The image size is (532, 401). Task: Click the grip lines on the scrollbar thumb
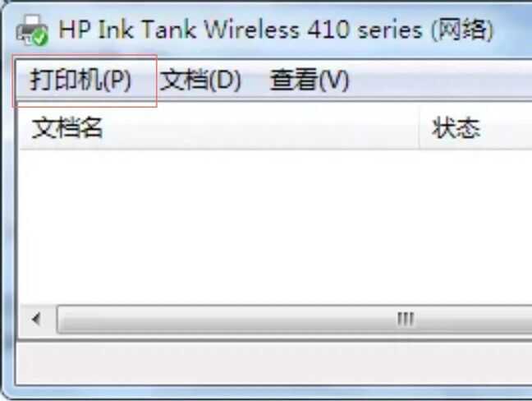(x=406, y=319)
